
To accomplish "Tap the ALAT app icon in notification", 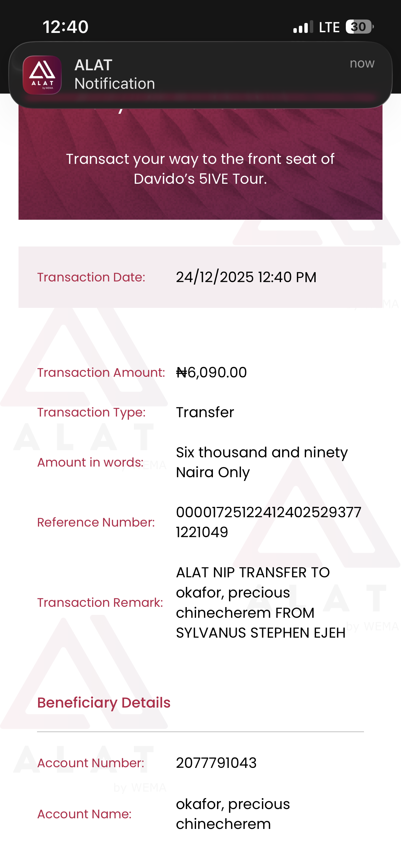I will click(x=42, y=75).
